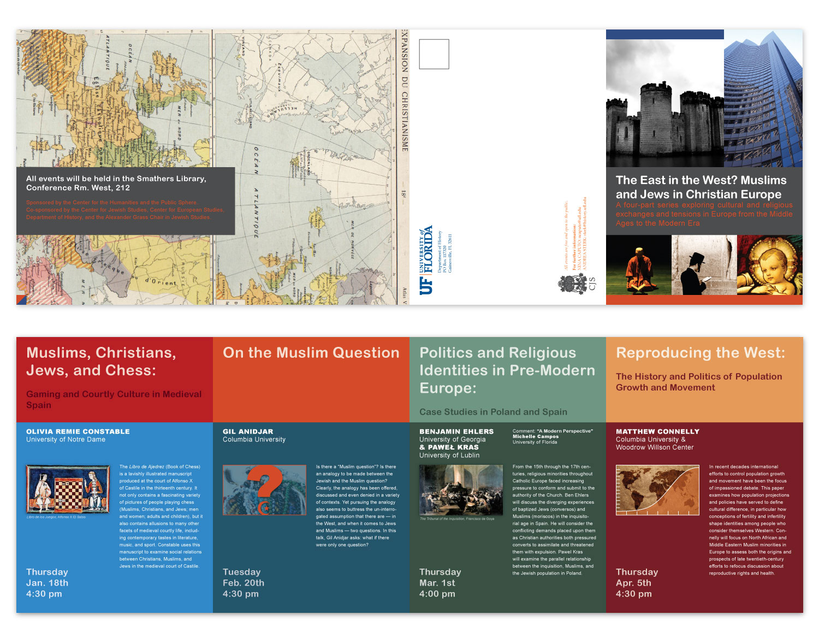This screenshot has height=644, width=819.
Task: Click the "On the Muslim Question" heading
Action: (311, 353)
